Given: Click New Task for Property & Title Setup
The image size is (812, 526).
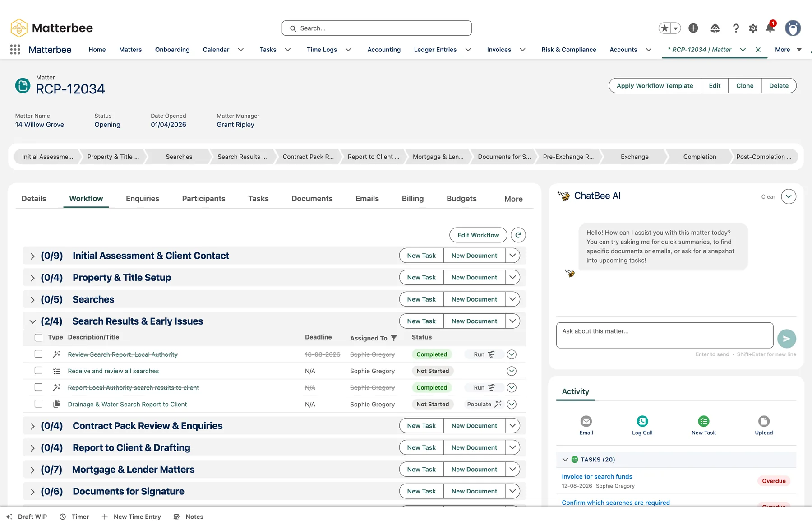Looking at the screenshot, I should point(421,278).
